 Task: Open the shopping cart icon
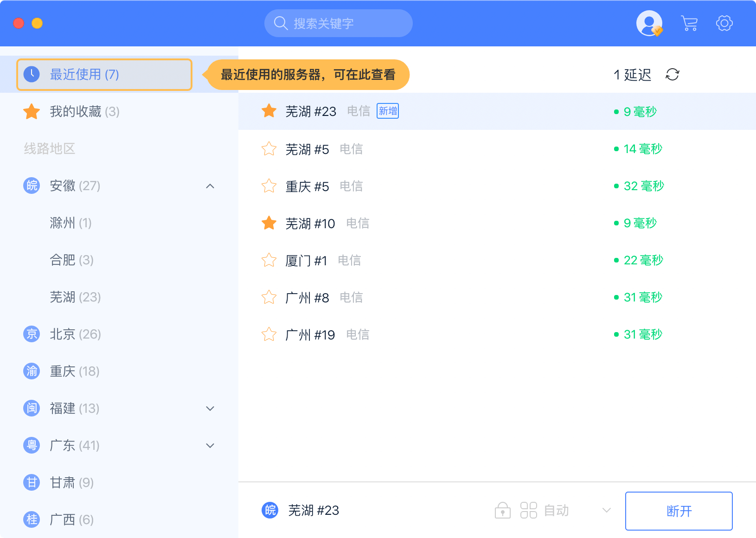pyautogui.click(x=689, y=23)
